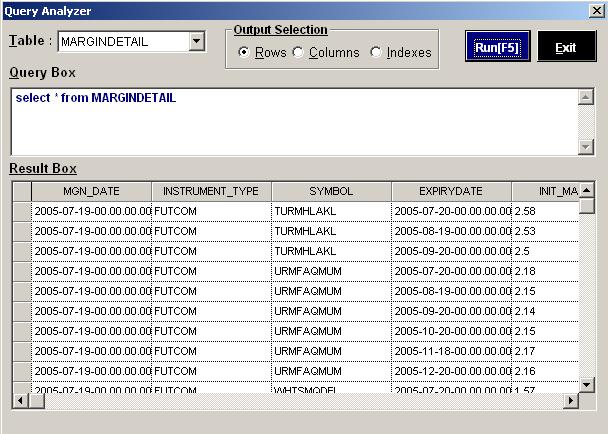Click expiry date cell 2005-11-18

451,351
